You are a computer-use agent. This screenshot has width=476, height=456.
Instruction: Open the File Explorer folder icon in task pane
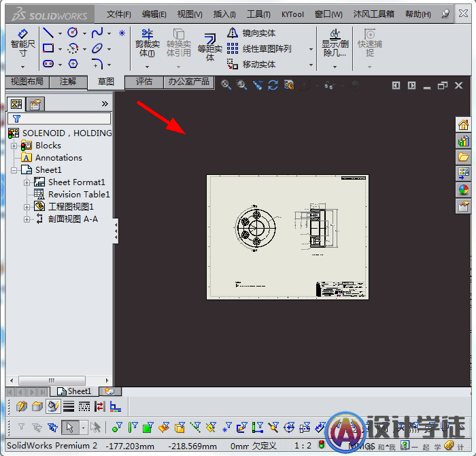click(x=463, y=157)
